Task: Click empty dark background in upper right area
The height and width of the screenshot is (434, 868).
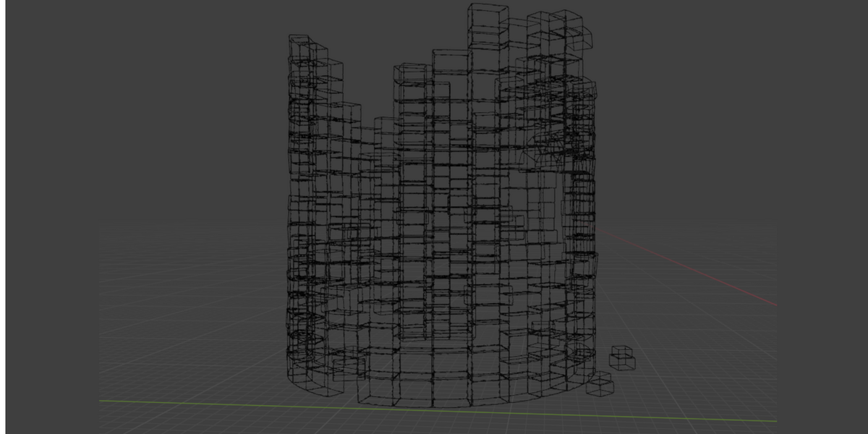Action: coord(723,87)
